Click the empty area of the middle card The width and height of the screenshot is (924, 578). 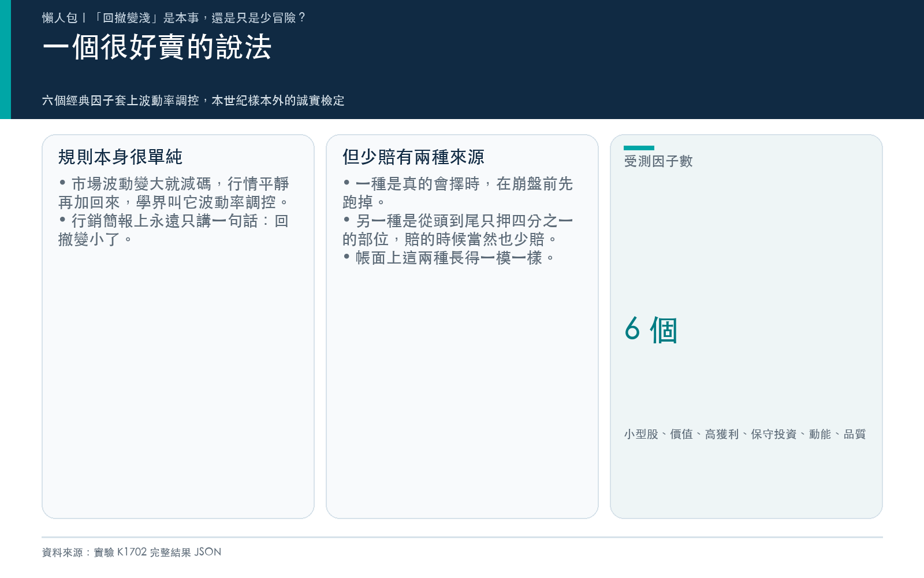[462, 393]
